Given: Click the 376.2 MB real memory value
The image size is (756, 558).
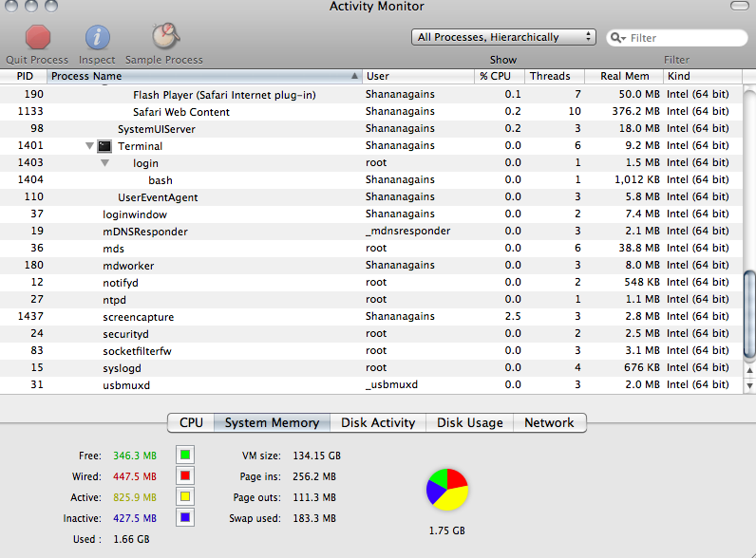Looking at the screenshot, I should pyautogui.click(x=636, y=111).
